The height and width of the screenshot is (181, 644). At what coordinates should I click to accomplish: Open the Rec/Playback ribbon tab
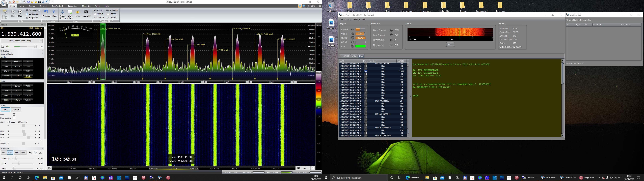pyautogui.click(x=58, y=6)
